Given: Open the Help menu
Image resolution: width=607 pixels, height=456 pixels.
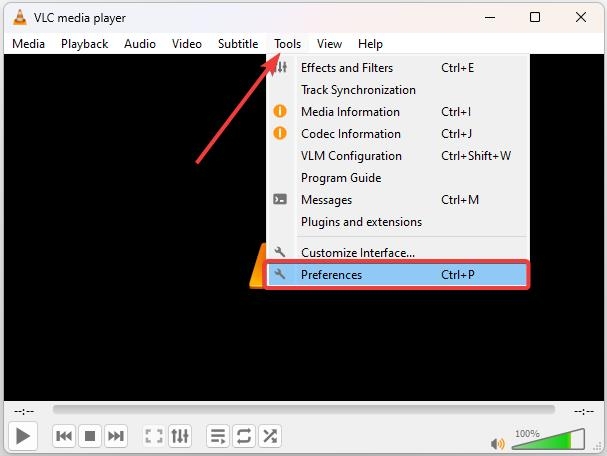Looking at the screenshot, I should point(370,44).
